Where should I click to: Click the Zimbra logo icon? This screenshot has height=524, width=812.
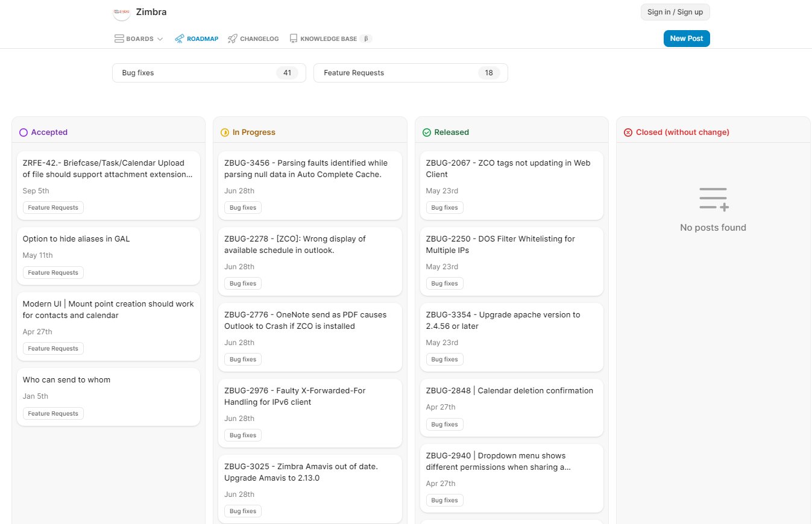click(121, 11)
